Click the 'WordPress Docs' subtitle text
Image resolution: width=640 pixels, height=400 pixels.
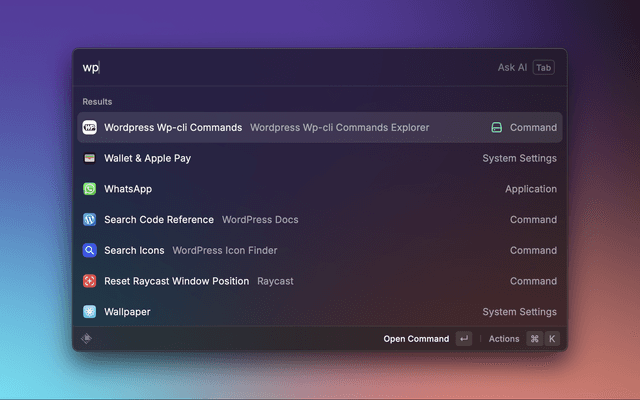pos(260,220)
